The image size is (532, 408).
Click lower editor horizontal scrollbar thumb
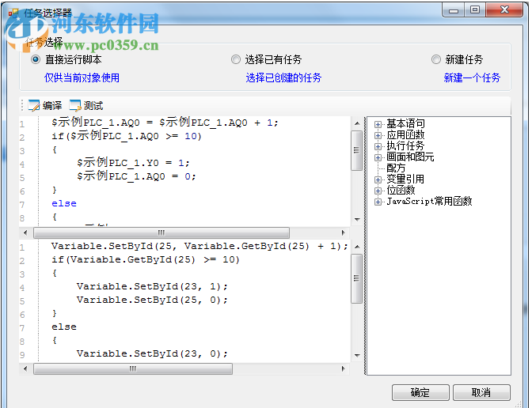(133, 368)
